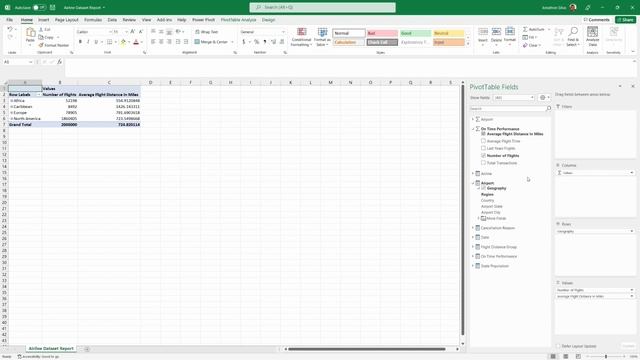Switch to the Page Layout tab
Image resolution: width=640 pixels, height=360 pixels.
(67, 20)
